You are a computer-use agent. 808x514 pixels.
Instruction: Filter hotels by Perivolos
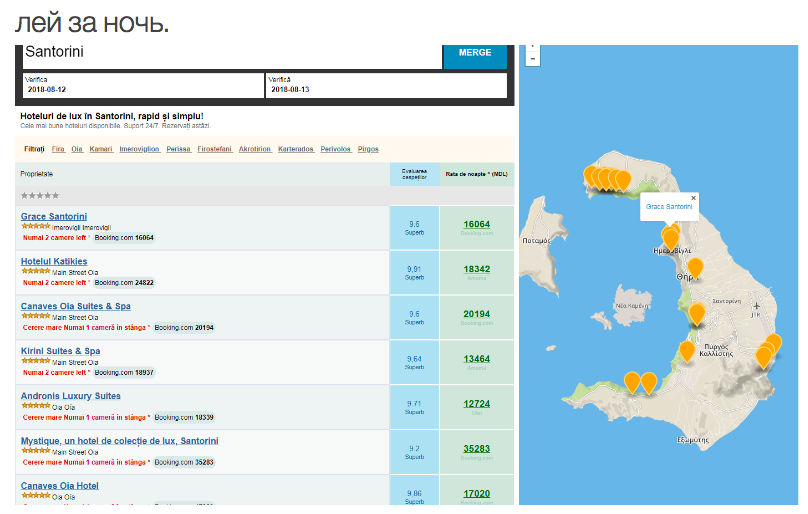click(335, 149)
